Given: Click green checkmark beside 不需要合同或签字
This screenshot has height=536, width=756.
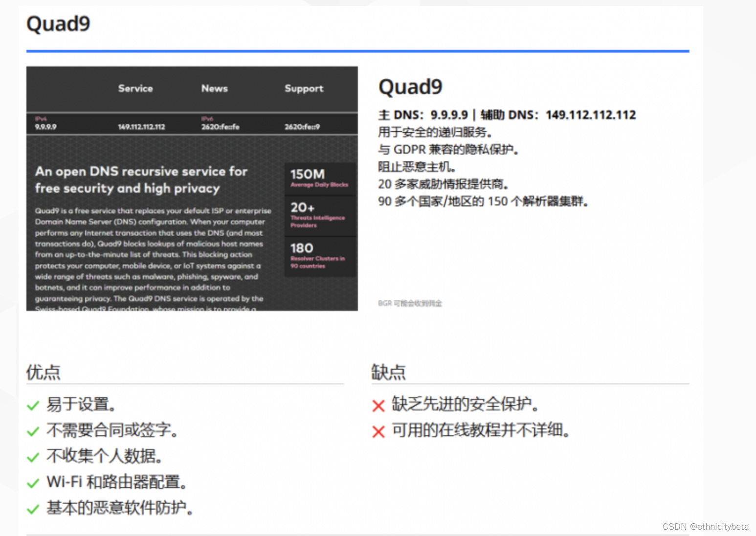Looking at the screenshot, I should tap(33, 431).
